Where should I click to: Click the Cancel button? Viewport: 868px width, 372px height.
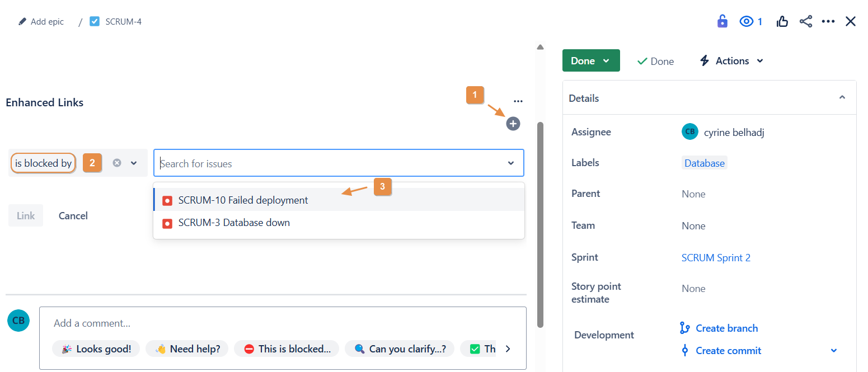(73, 215)
